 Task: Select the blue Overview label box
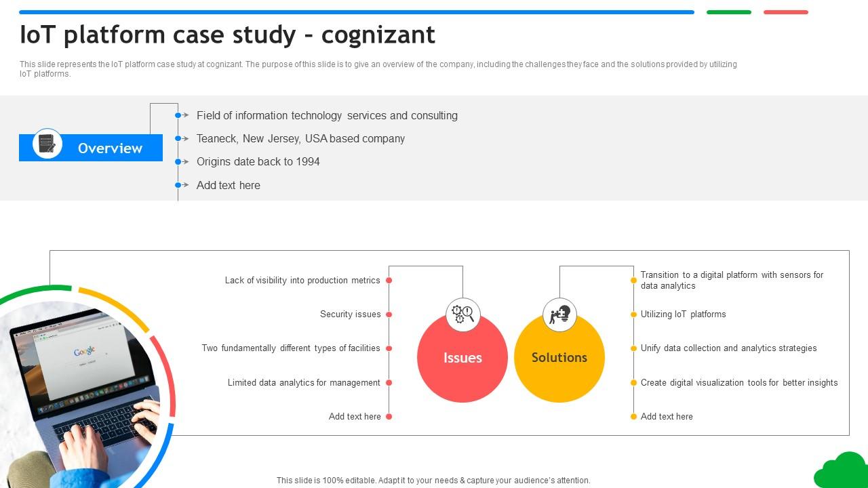[x=91, y=148]
